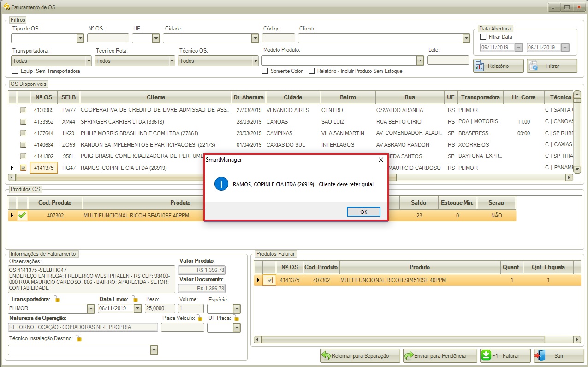Screen dimensions: 588x367
Task: Click Enviar para Pendência button
Action: [440, 356]
